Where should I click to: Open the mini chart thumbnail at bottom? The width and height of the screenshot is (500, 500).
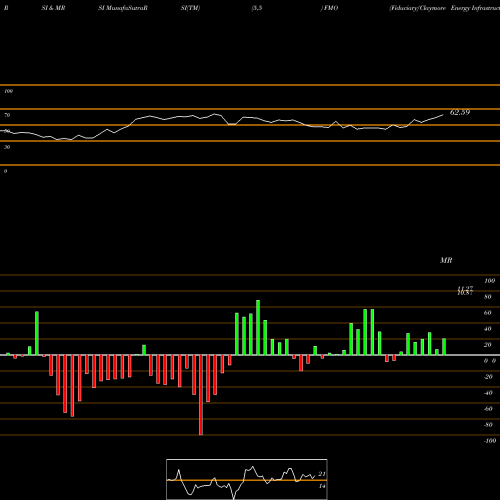click(247, 479)
